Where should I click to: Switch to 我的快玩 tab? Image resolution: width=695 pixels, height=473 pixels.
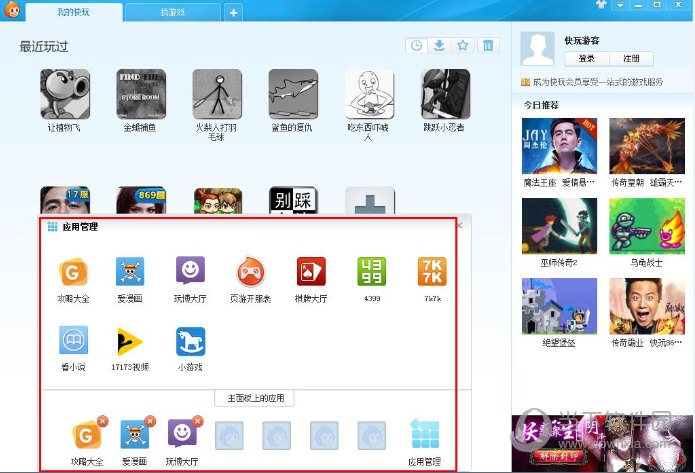pyautogui.click(x=74, y=12)
